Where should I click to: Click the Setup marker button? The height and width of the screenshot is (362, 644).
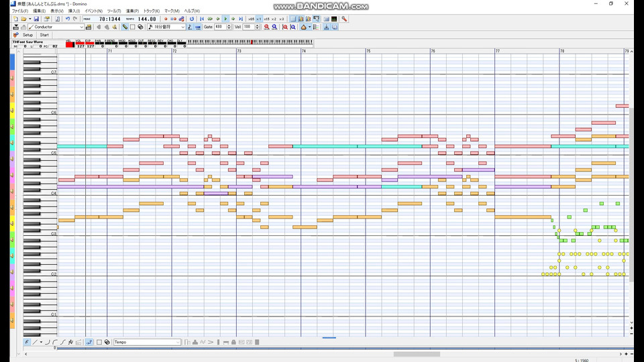point(28,35)
